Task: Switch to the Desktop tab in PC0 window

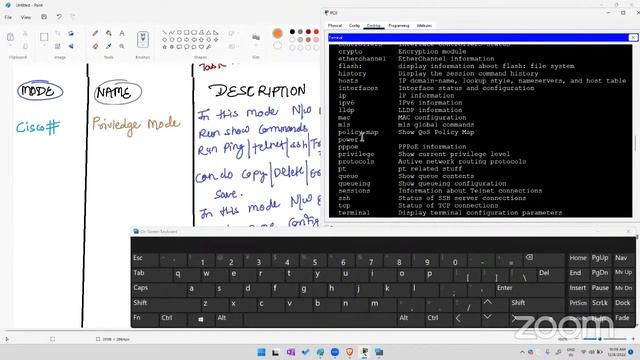Action: pyautogui.click(x=373, y=25)
